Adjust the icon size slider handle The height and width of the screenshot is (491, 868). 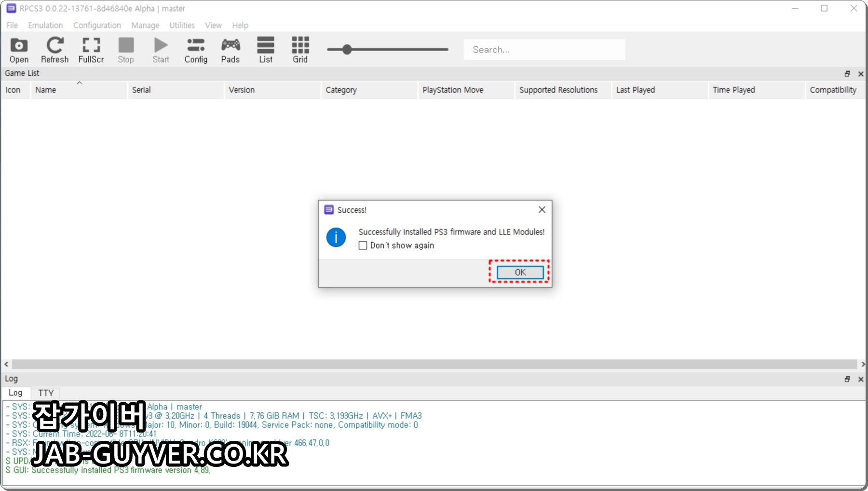click(347, 49)
